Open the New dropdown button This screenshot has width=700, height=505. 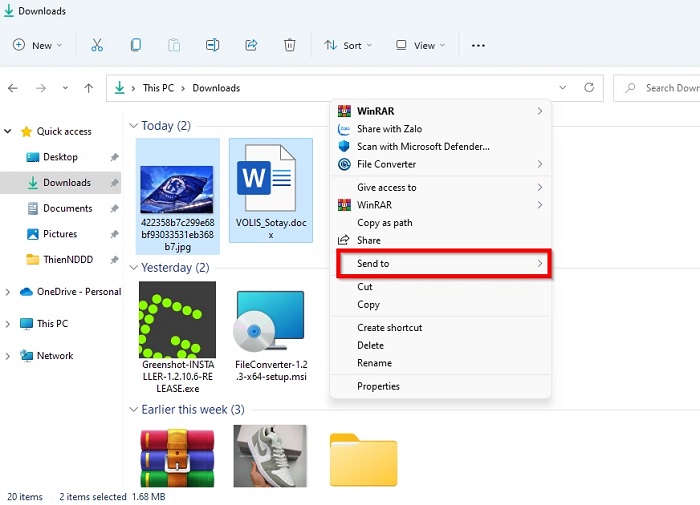point(38,45)
